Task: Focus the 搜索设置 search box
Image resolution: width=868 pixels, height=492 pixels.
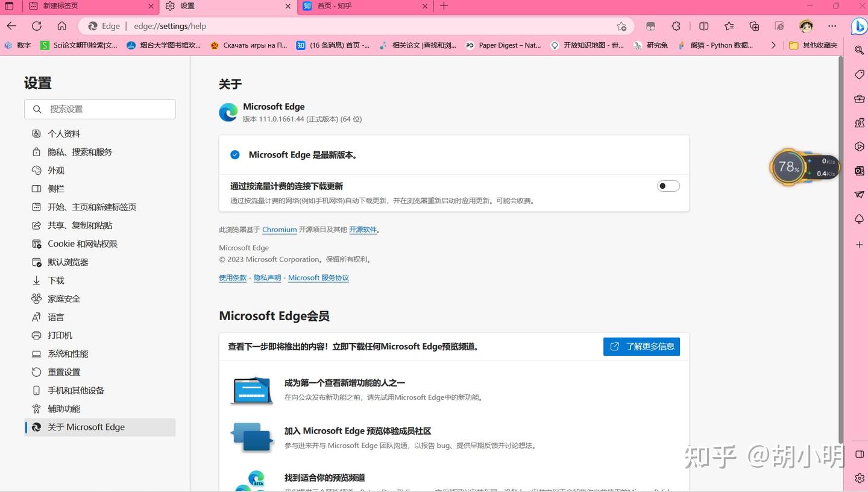Action: click(x=100, y=109)
